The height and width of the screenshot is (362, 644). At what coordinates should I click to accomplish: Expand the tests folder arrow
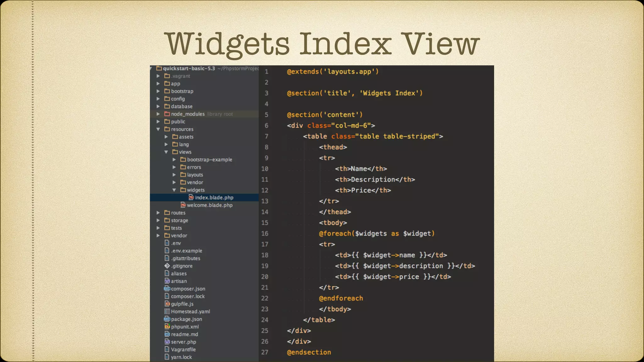158,228
